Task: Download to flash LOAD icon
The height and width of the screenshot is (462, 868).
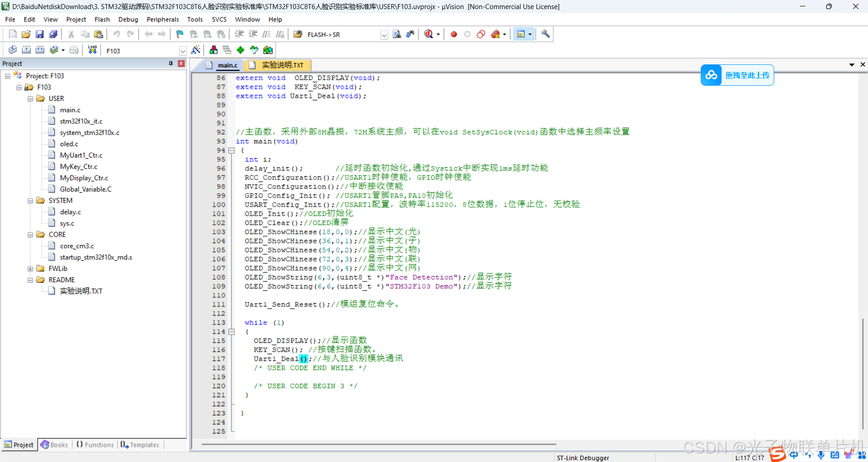Action: click(92, 50)
